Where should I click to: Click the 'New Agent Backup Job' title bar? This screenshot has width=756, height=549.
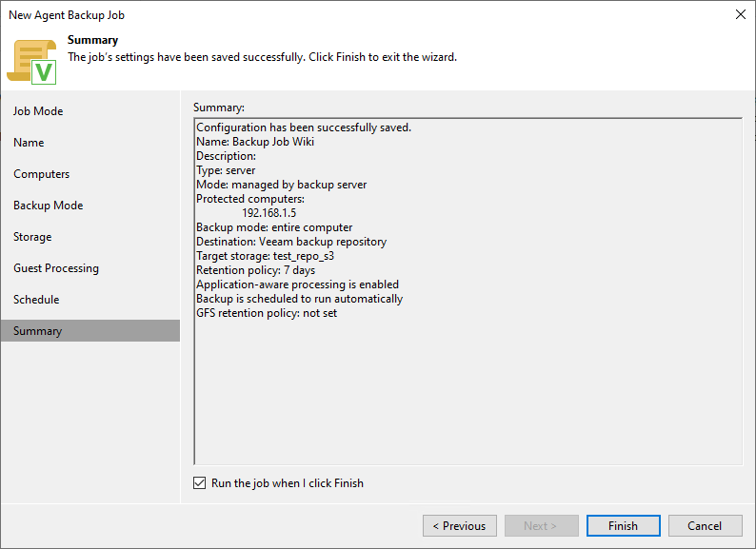tap(67, 15)
